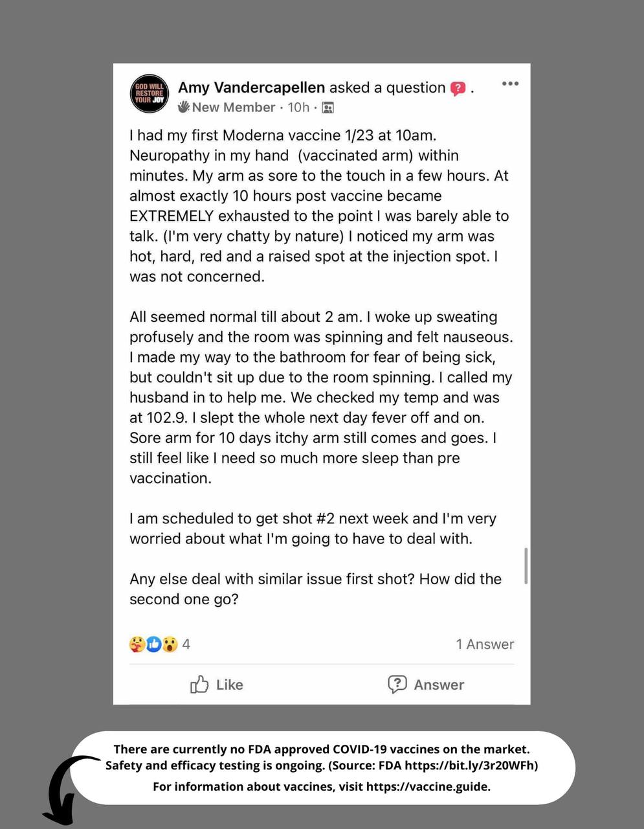Click the wow reaction emoji
644x829 pixels.
[x=170, y=644]
